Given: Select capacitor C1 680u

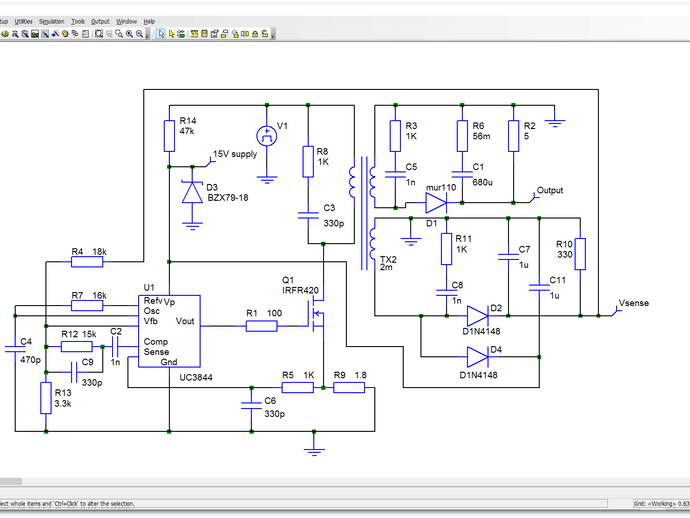Looking at the screenshot, I should coord(462,175).
